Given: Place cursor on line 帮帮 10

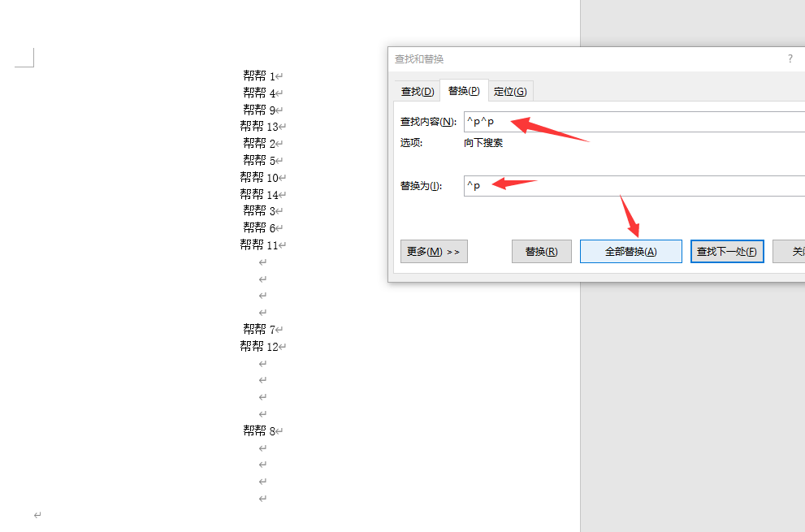Looking at the screenshot, I should point(259,178).
